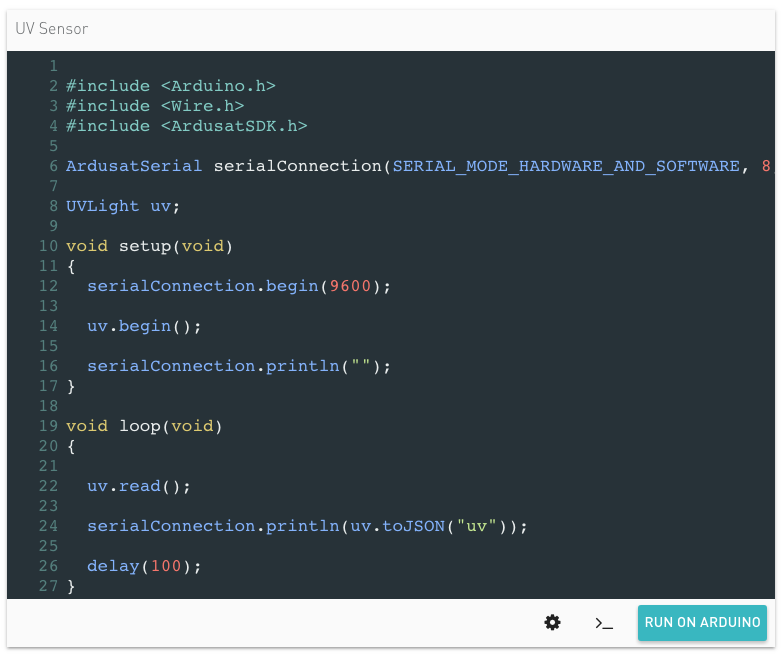
Task: Click the RUN ON ARDUINO button
Action: click(702, 623)
